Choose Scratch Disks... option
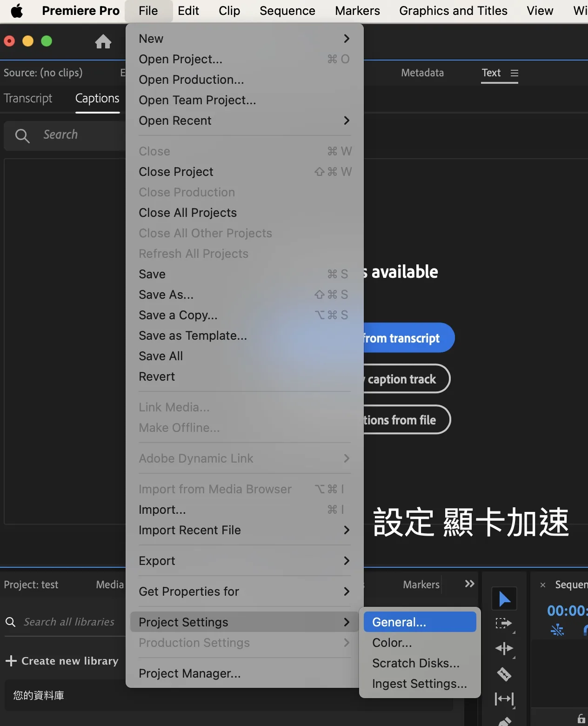 coord(420,663)
